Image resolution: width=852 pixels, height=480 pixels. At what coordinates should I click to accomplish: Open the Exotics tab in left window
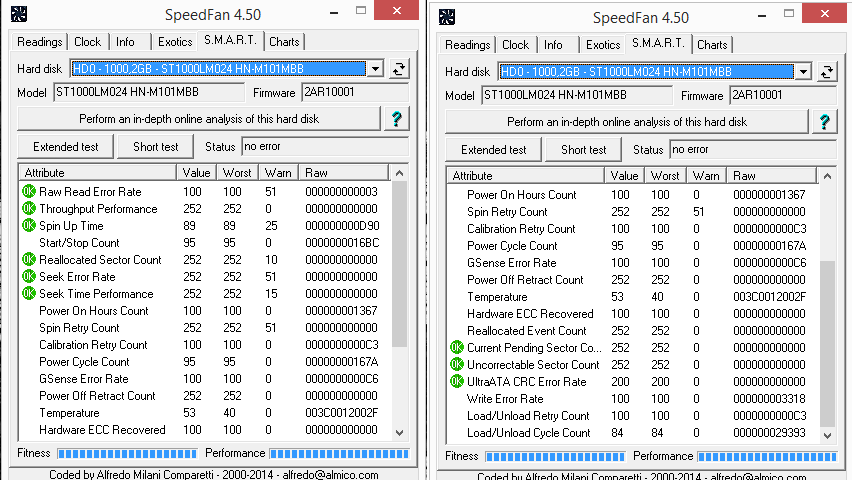[x=175, y=42]
